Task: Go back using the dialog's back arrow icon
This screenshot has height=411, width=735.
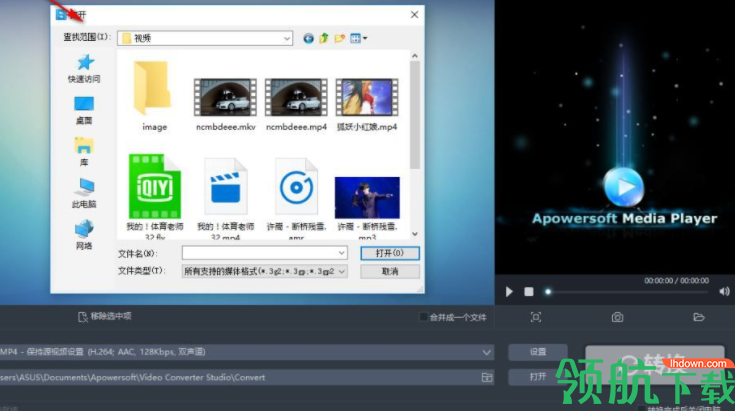Action: pos(308,38)
